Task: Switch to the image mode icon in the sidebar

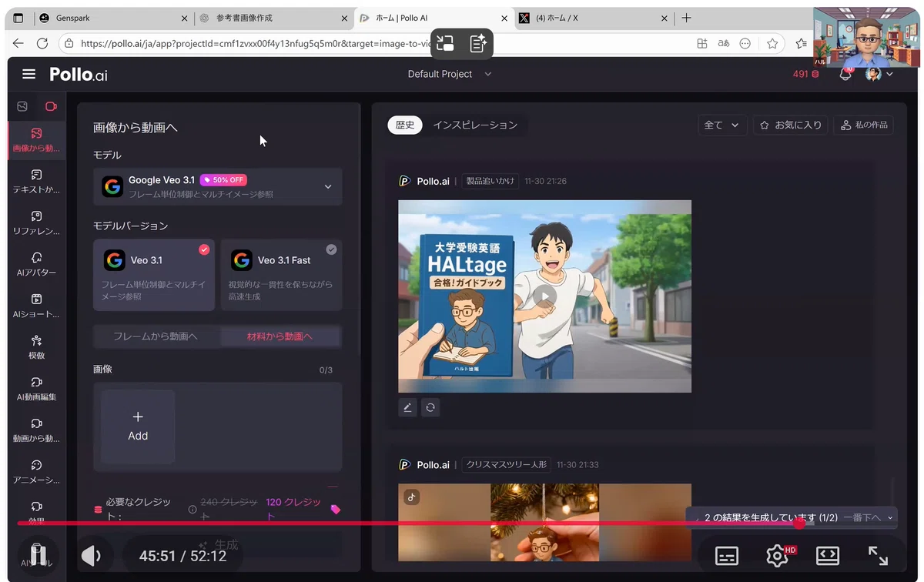Action: point(22,106)
